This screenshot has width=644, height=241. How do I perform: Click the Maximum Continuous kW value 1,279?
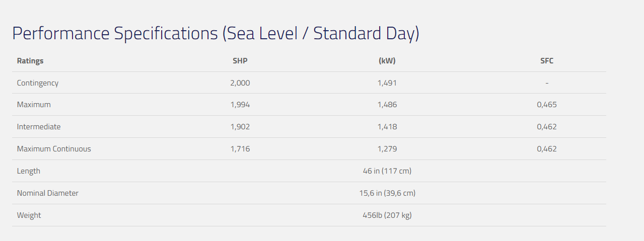click(387, 149)
